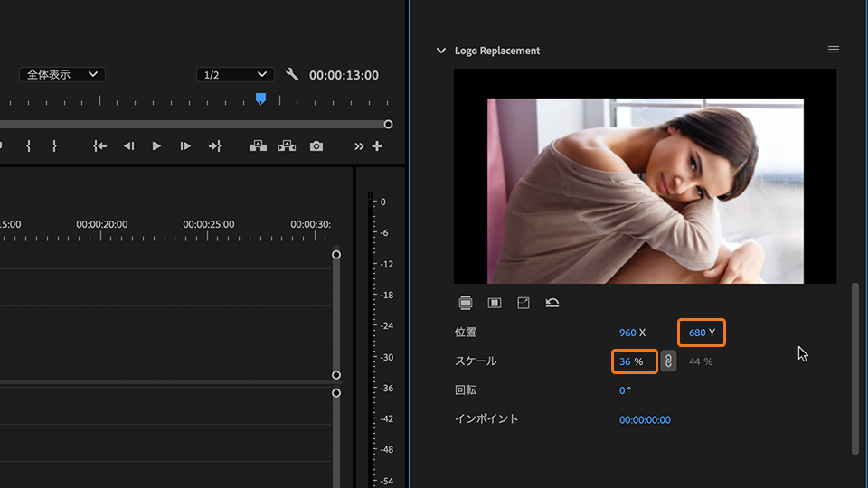Click the position Y value 680

tap(697, 333)
